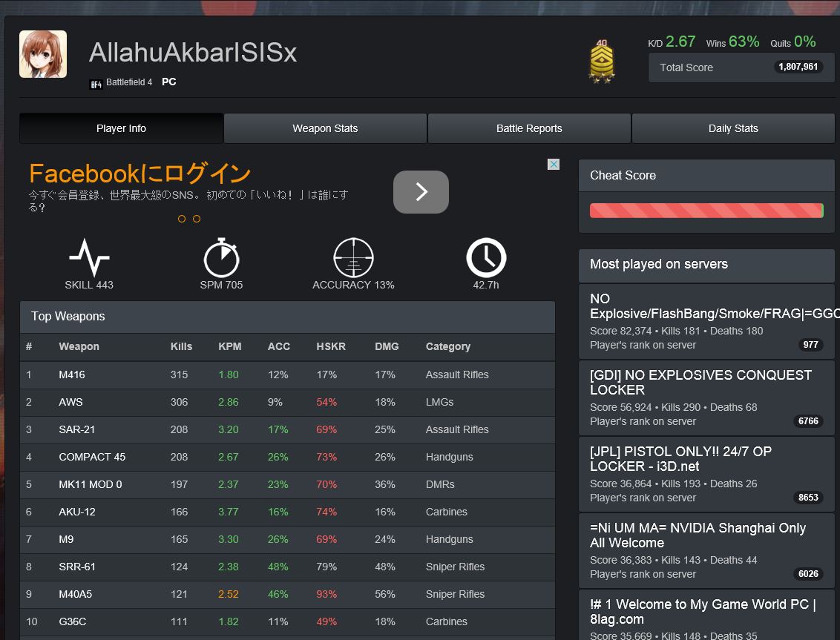The width and height of the screenshot is (840, 640).
Task: Sort table by Category column header
Action: pyautogui.click(x=448, y=346)
